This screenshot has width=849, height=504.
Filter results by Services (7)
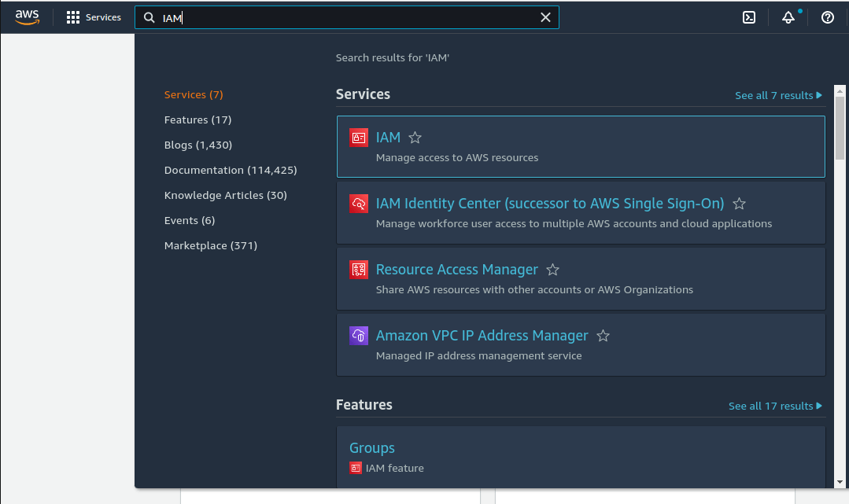(x=194, y=94)
